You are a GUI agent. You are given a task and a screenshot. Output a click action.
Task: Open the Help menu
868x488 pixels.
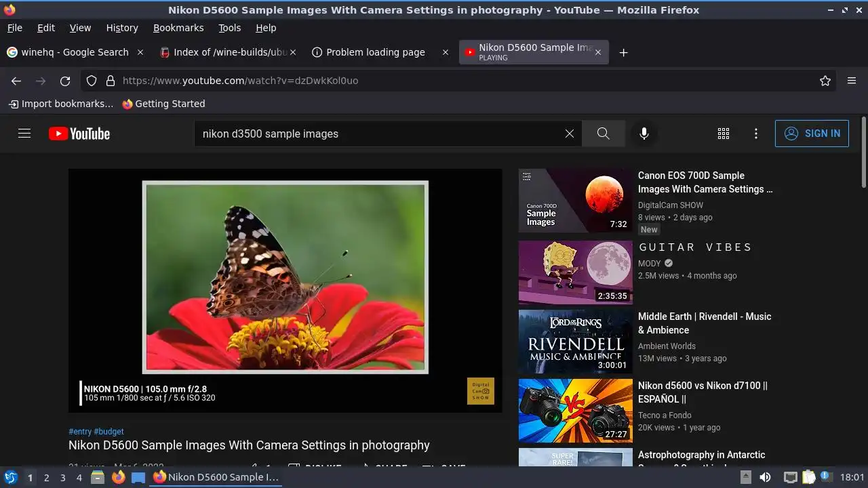click(x=266, y=28)
